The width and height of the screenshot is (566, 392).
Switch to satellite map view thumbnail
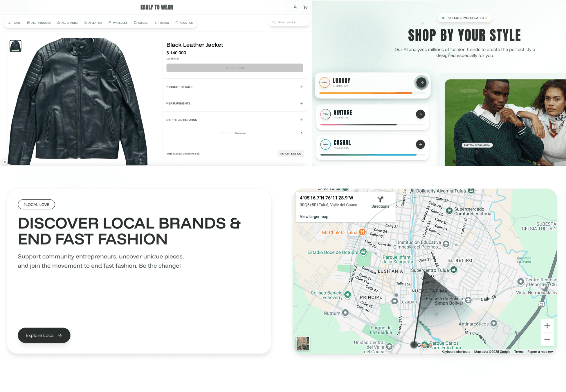coord(303,344)
